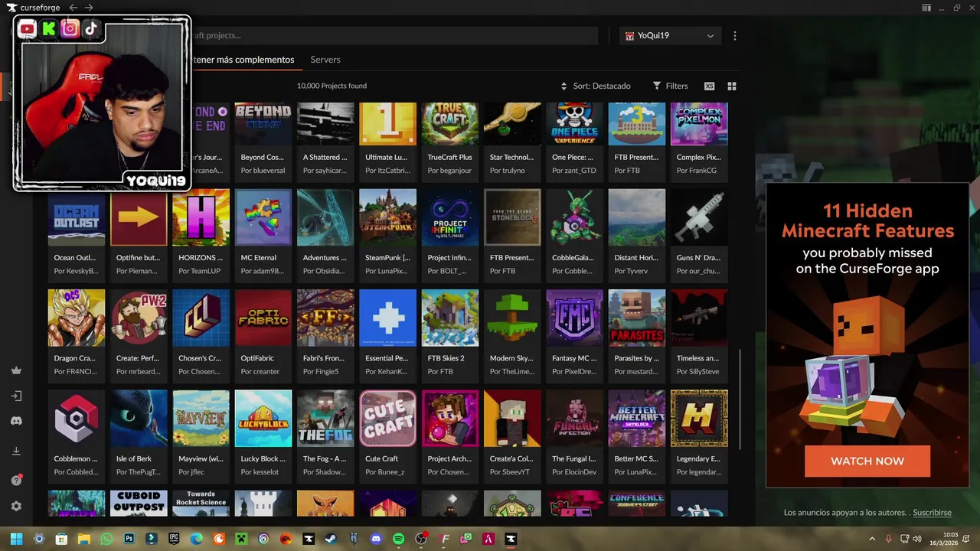Open the One Piece Experience modpack card
Screen dimensions: 980x551
point(575,142)
